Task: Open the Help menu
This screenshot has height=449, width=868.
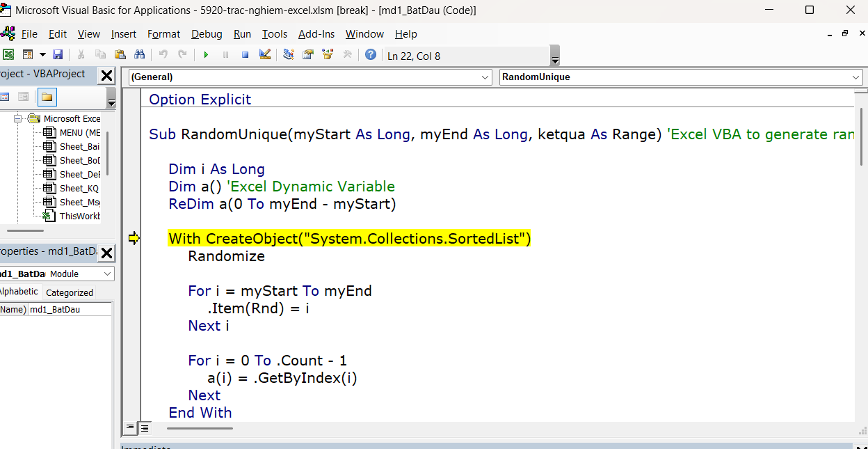Action: (x=406, y=34)
